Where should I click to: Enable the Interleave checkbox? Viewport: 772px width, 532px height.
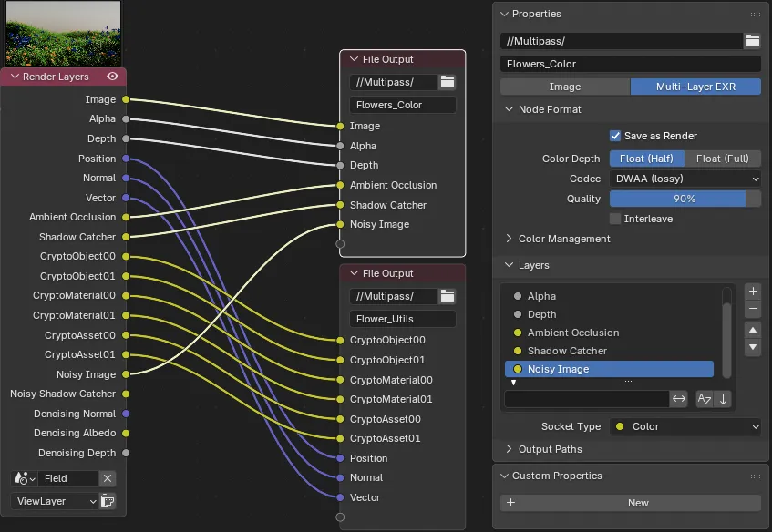click(615, 219)
